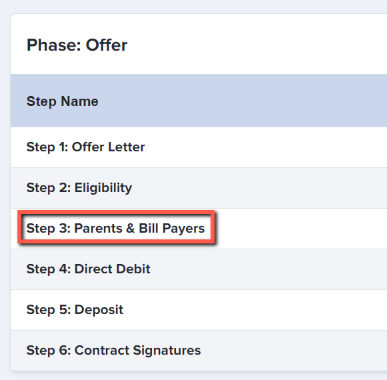The height and width of the screenshot is (380, 387).
Task: Click the word Eligibility in Step 2
Action: pyautogui.click(x=103, y=188)
